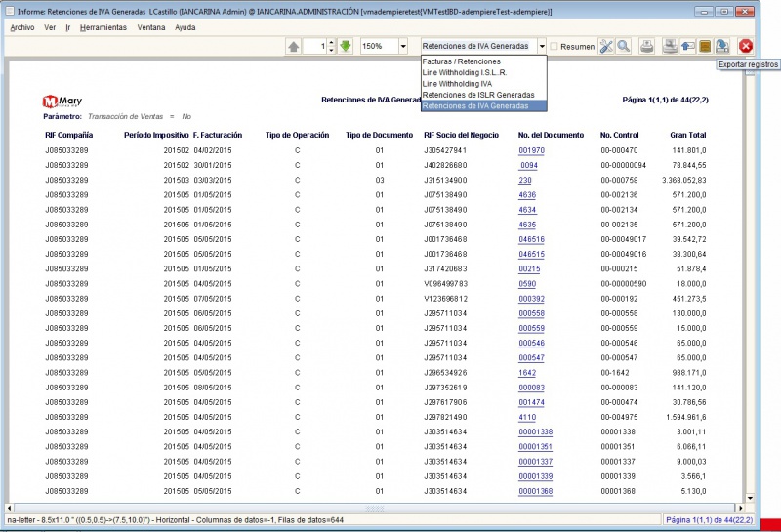Select Retenciones de ISLR Generadas option
The width and height of the screenshot is (781, 532).
(x=483, y=95)
